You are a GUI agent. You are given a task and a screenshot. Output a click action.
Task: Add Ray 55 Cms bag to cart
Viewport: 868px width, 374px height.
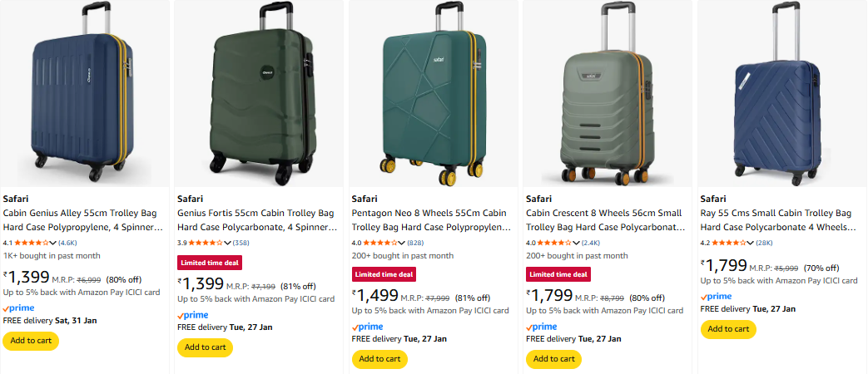[728, 328]
